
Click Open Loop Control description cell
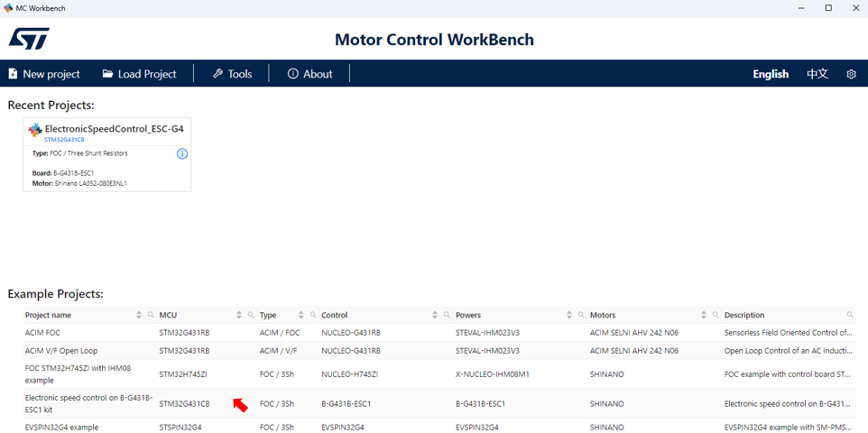coord(790,351)
